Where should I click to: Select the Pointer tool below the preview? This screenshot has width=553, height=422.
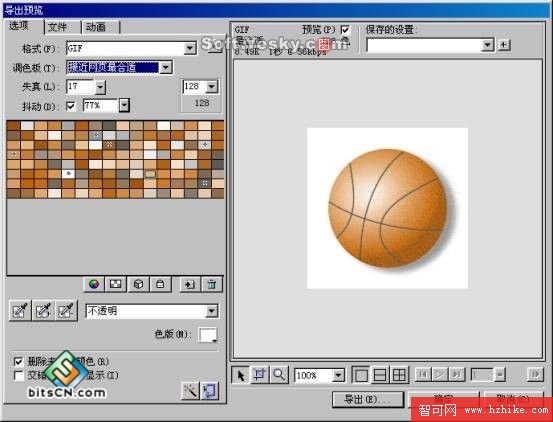point(241,375)
